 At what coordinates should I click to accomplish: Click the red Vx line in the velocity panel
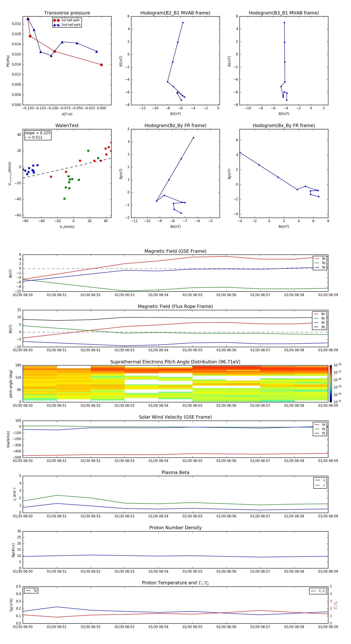(x=175, y=454)
